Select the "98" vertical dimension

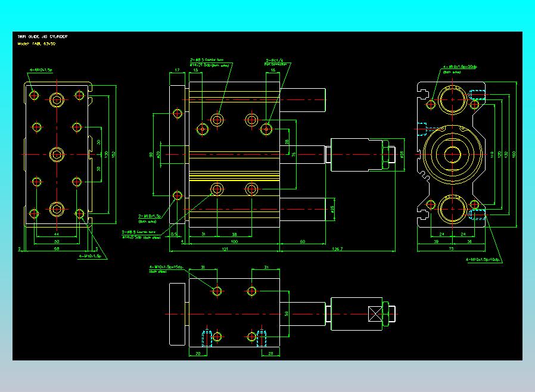pos(151,154)
